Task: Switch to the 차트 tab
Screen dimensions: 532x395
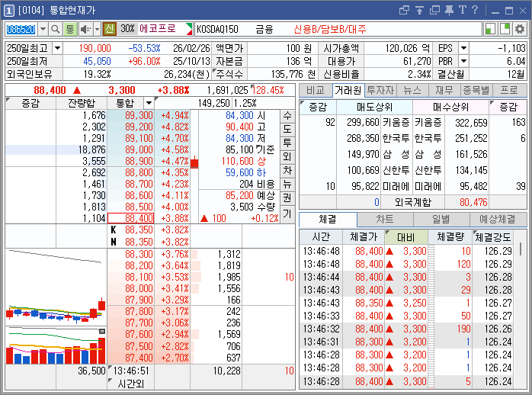Action: 385,220
